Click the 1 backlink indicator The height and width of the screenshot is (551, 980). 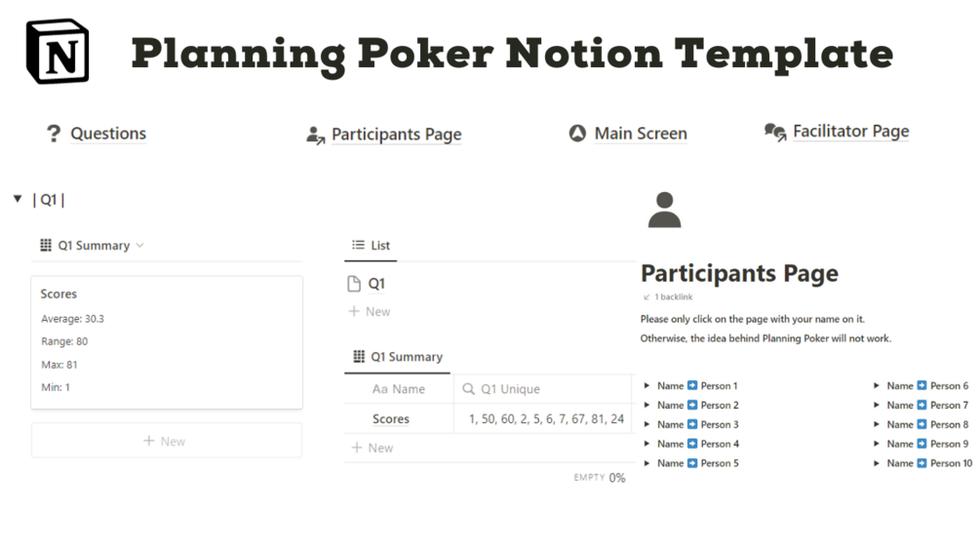point(671,296)
